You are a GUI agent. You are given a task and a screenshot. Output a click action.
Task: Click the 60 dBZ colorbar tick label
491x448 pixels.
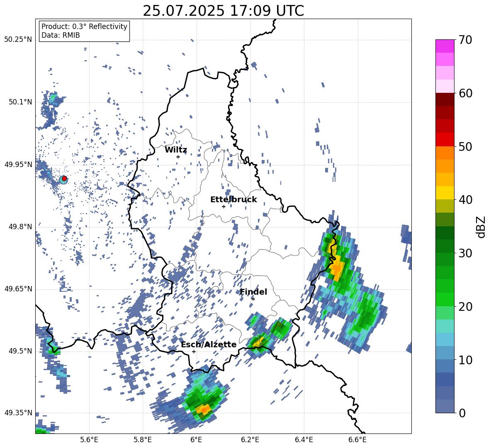click(465, 93)
